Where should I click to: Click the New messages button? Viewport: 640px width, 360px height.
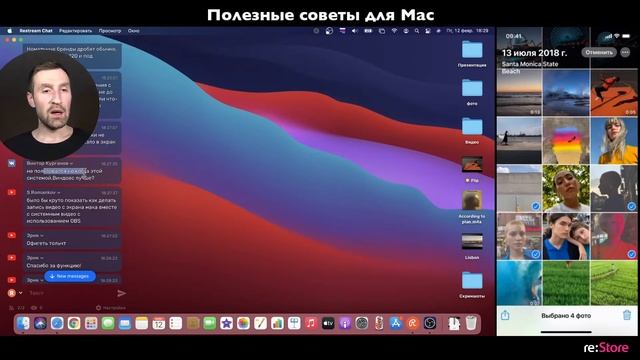pyautogui.click(x=70, y=276)
